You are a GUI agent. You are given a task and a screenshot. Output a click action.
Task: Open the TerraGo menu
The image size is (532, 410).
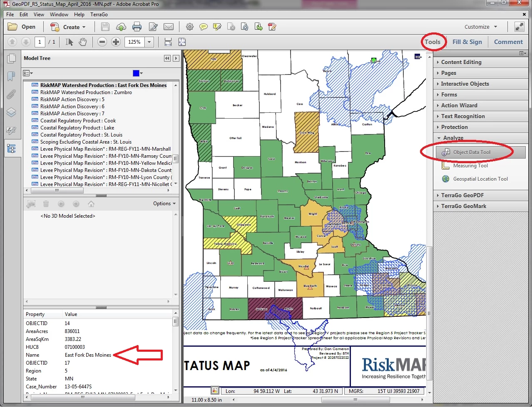tap(99, 15)
